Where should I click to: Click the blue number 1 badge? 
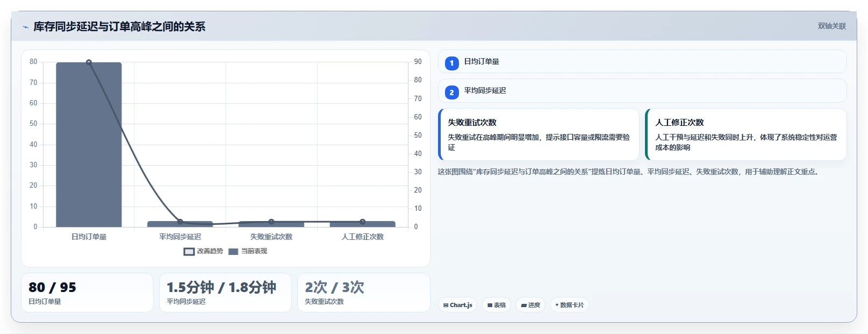451,63
